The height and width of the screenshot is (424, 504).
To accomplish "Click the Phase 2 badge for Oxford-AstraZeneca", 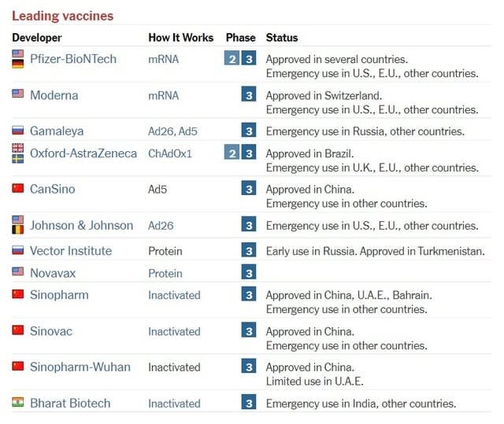I will 232,153.
